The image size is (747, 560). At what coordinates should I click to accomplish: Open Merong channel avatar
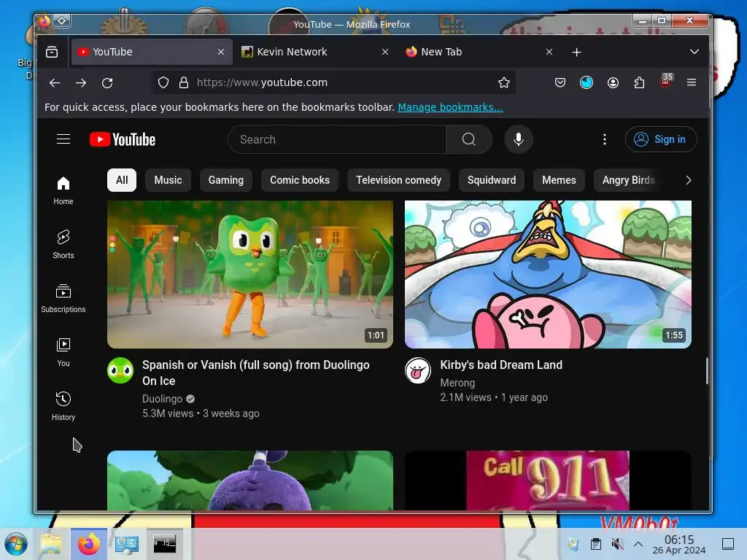tap(418, 370)
